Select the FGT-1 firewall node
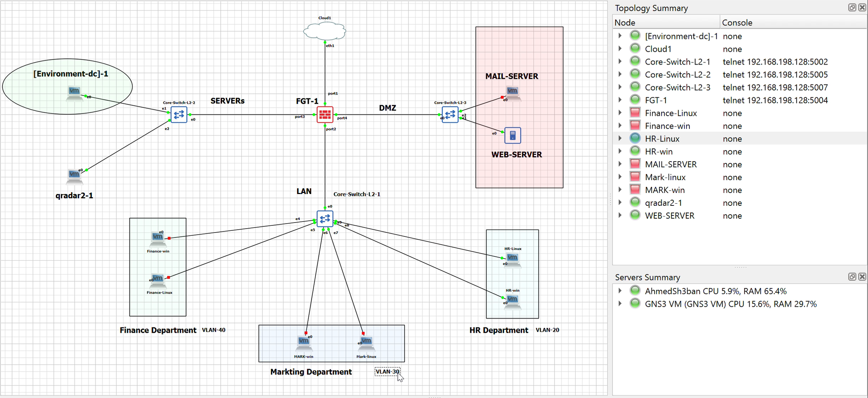 [x=324, y=114]
